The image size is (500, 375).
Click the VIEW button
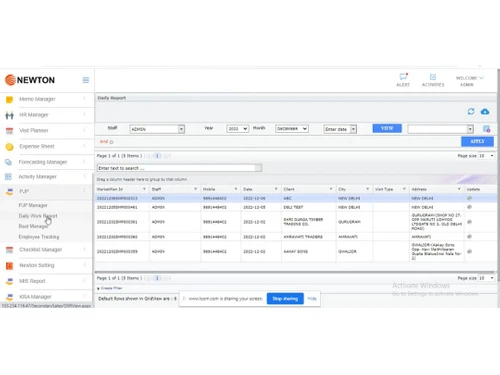click(387, 128)
